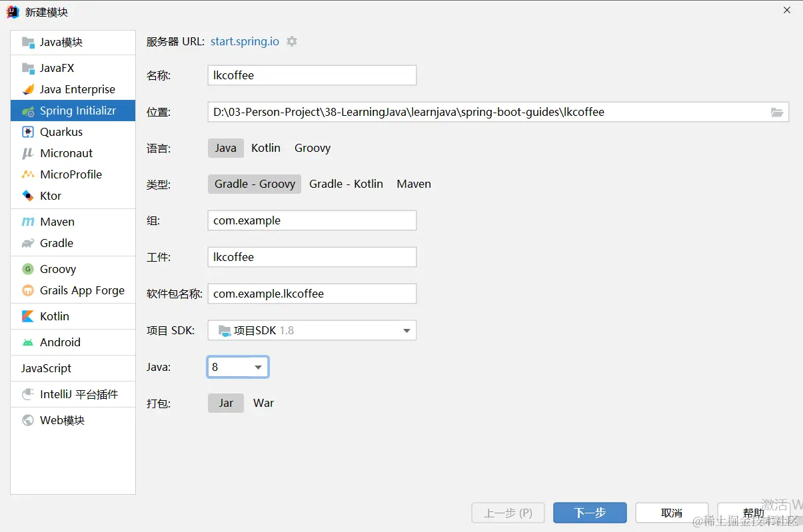Click the IntelliJ logo in title bar
The width and height of the screenshot is (803, 532).
click(x=13, y=12)
